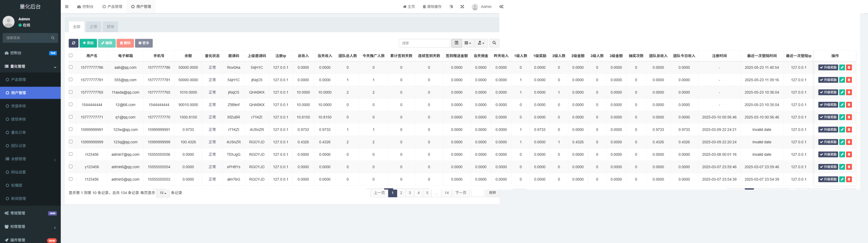Click green edit pencil for user aa6@qq.com
This screenshot has height=243, width=868.
842,68
